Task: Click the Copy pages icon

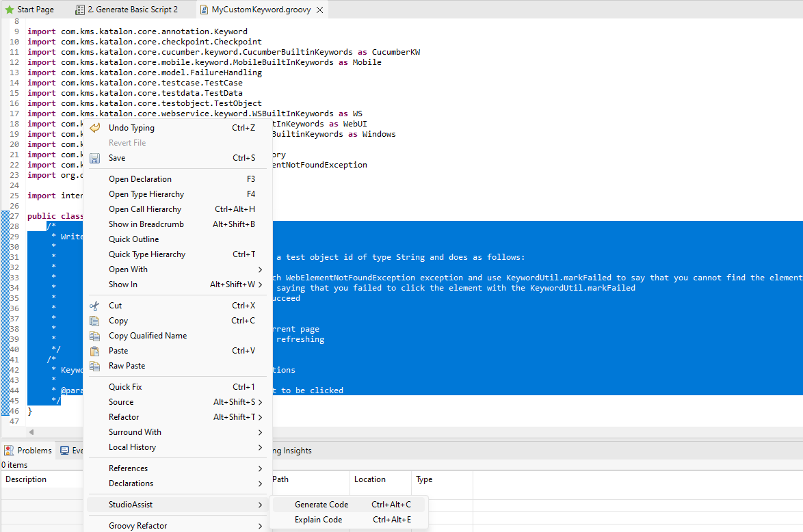Action: tap(95, 321)
